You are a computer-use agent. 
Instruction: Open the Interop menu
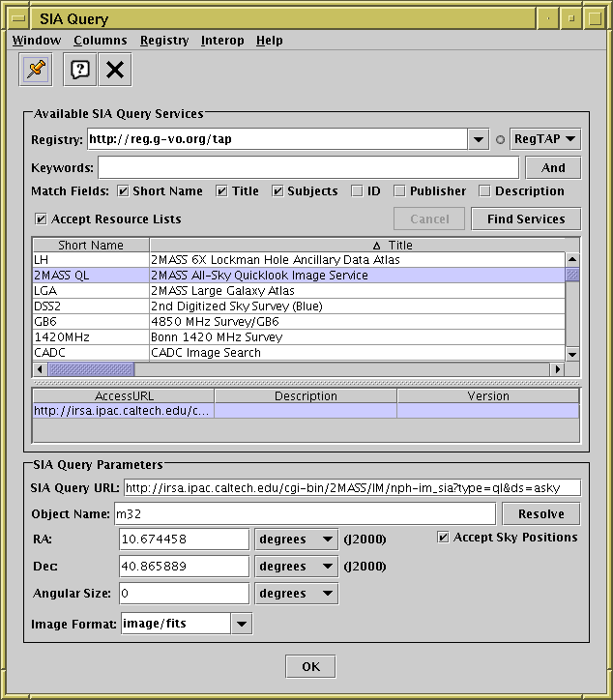pos(222,41)
